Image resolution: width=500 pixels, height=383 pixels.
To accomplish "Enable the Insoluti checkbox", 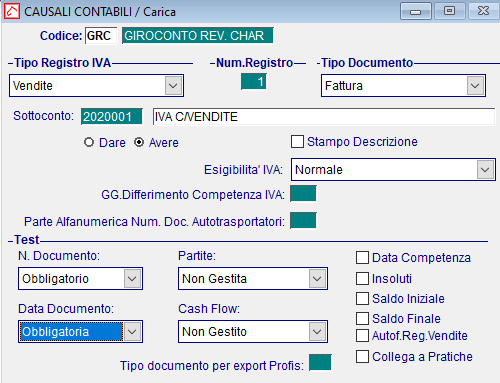I will [x=362, y=278].
